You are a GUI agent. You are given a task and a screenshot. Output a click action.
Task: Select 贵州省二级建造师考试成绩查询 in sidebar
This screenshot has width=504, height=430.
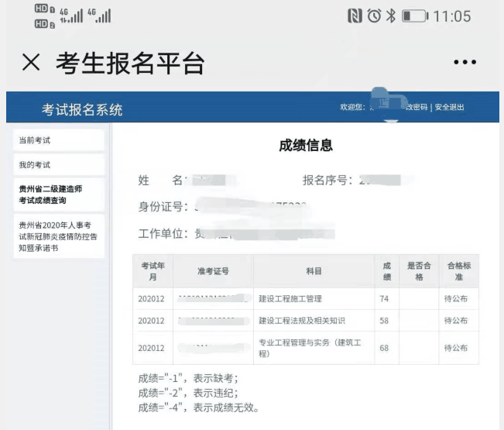[x=59, y=194]
